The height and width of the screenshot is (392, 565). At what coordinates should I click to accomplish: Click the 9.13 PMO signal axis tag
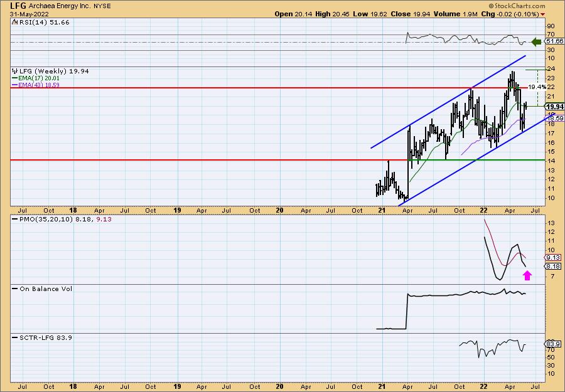pos(554,257)
